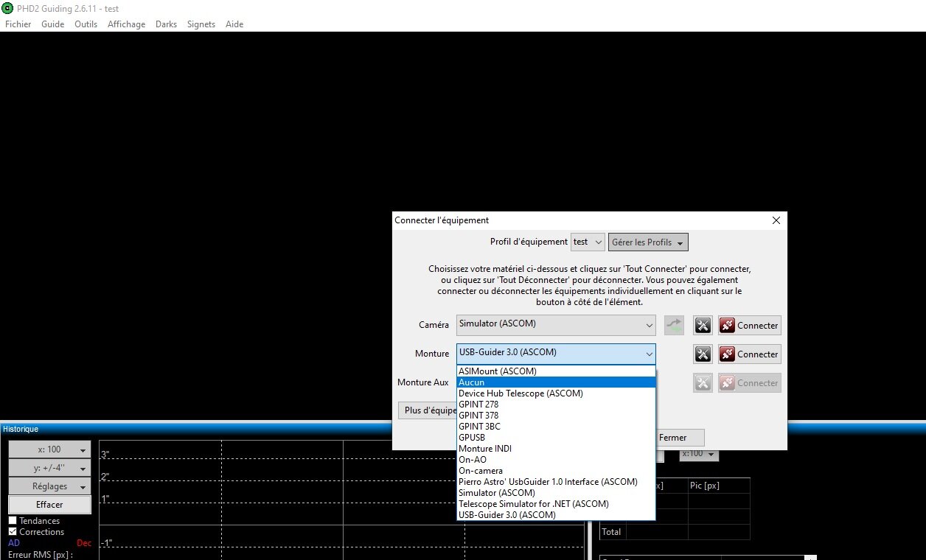Click the AD legend label

pyautogui.click(x=14, y=543)
